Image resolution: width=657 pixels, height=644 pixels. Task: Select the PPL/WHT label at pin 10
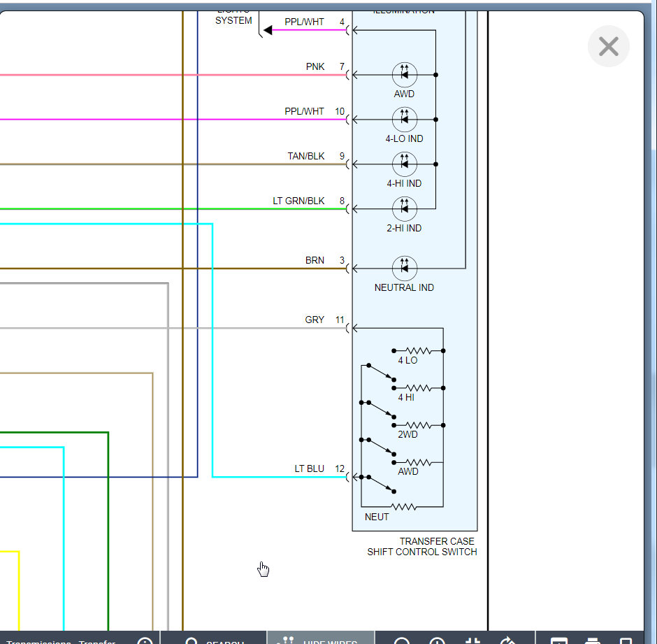[304, 111]
